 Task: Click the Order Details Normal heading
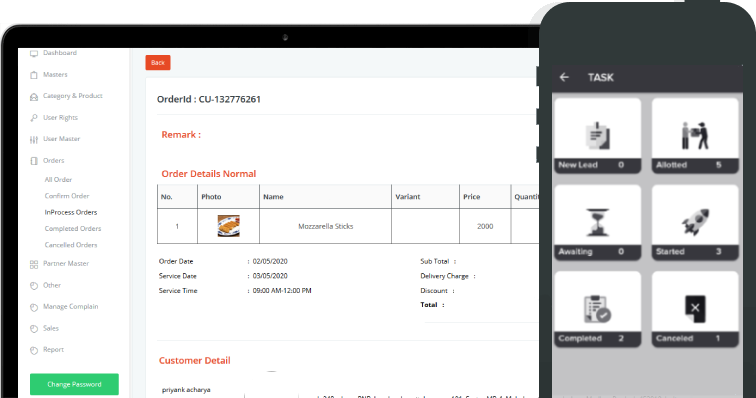(209, 174)
